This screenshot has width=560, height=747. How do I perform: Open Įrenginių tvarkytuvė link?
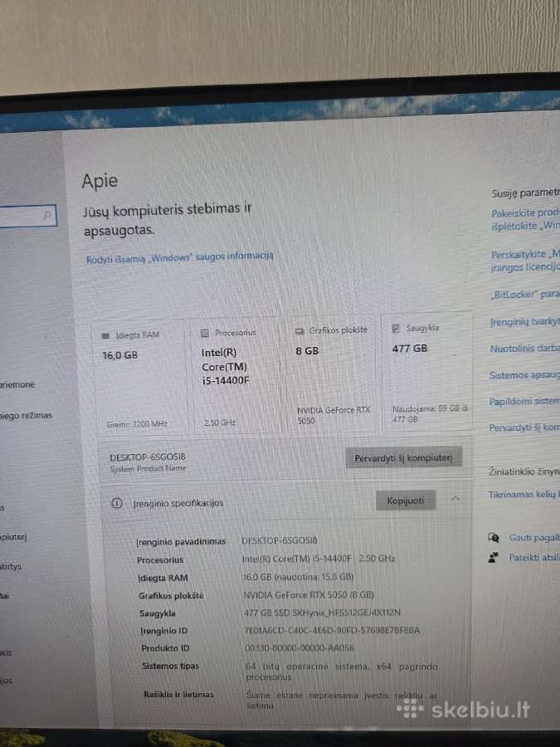525,322
